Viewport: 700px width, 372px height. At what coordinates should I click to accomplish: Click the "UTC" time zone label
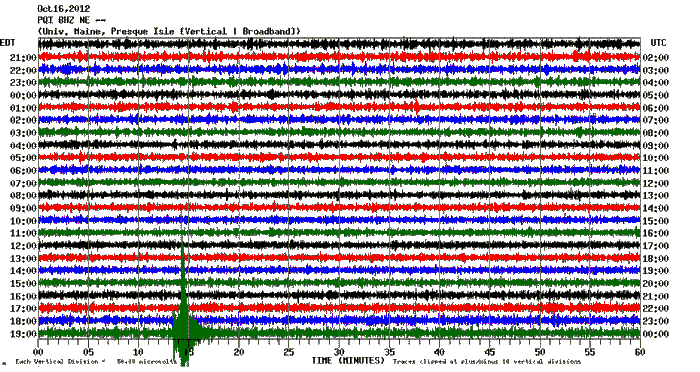tap(658, 43)
